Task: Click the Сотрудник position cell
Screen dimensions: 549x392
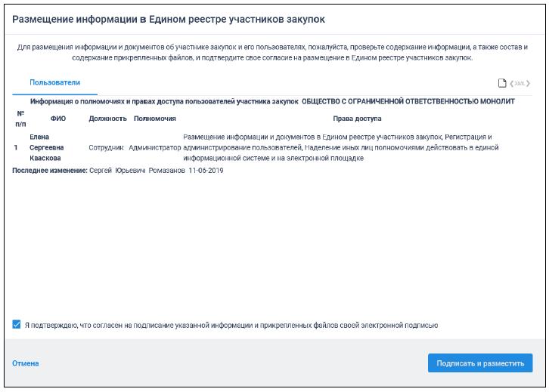Action: point(106,147)
